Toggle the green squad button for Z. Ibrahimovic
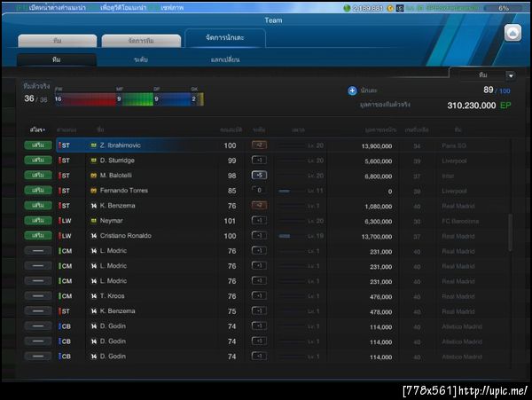The width and height of the screenshot is (532, 400). (x=38, y=145)
